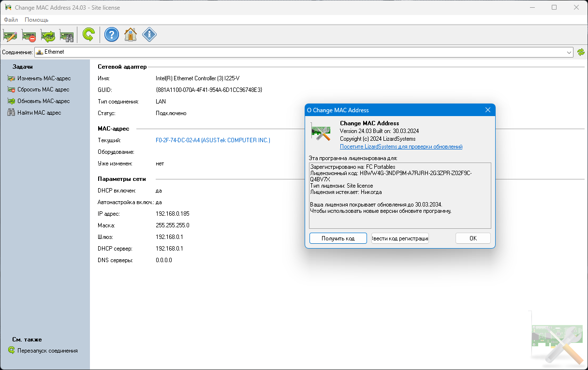Click binoculars icon beside Найти MAC адрес
588x370 pixels.
point(11,113)
